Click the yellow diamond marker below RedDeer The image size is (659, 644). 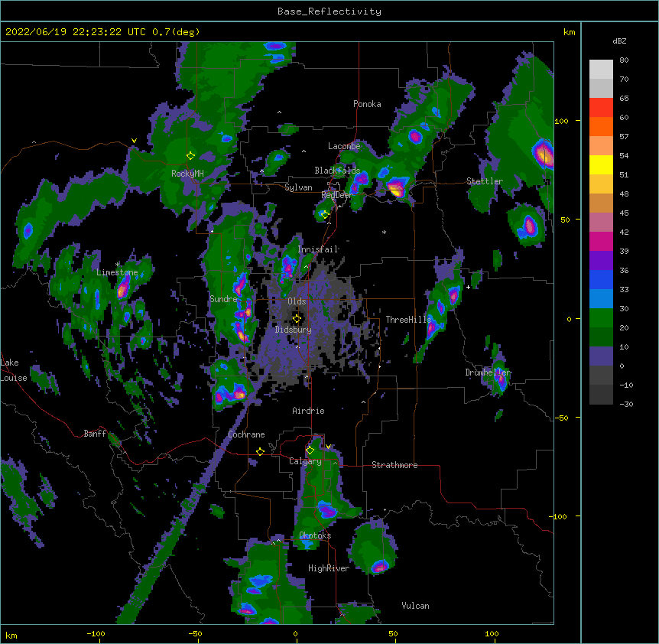pyautogui.click(x=325, y=215)
